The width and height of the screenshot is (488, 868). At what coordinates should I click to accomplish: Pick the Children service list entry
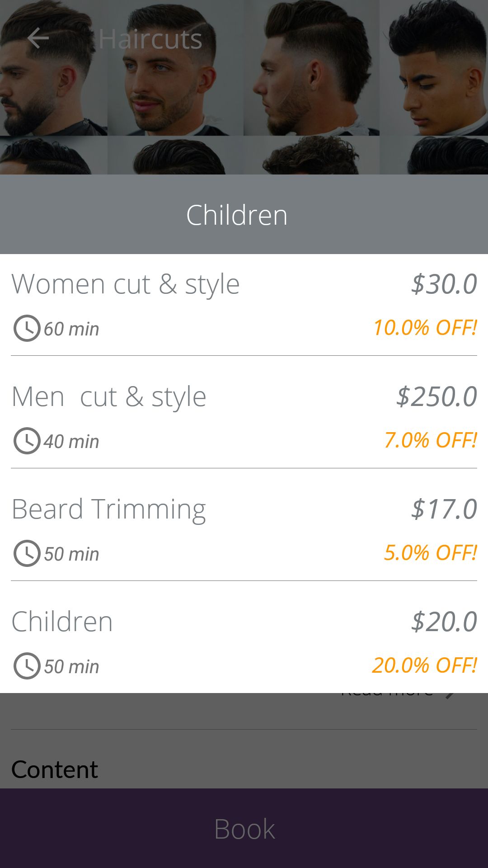coord(62,622)
